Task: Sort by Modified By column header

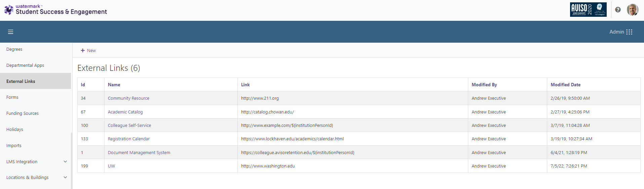Action: click(484, 85)
